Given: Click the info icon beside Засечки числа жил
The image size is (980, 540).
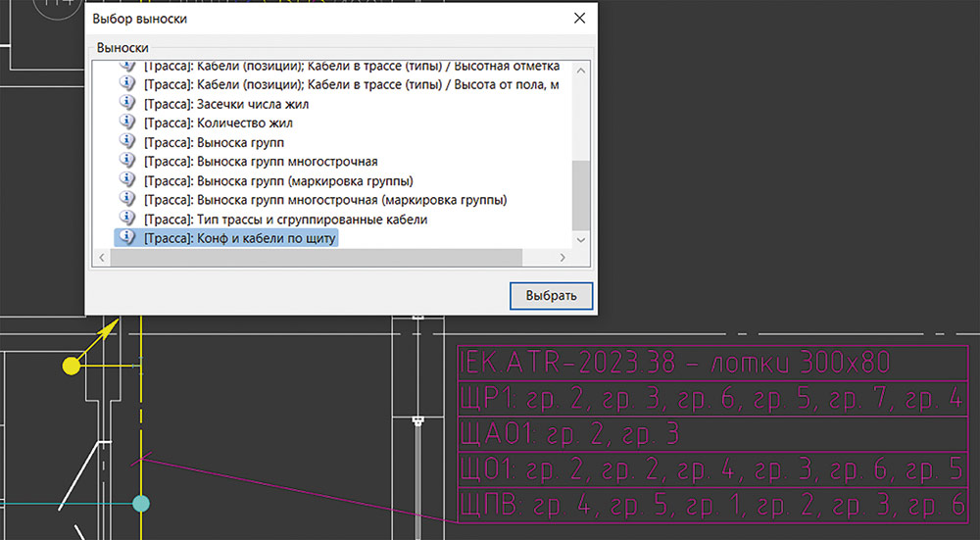Looking at the screenshot, I should (x=126, y=104).
